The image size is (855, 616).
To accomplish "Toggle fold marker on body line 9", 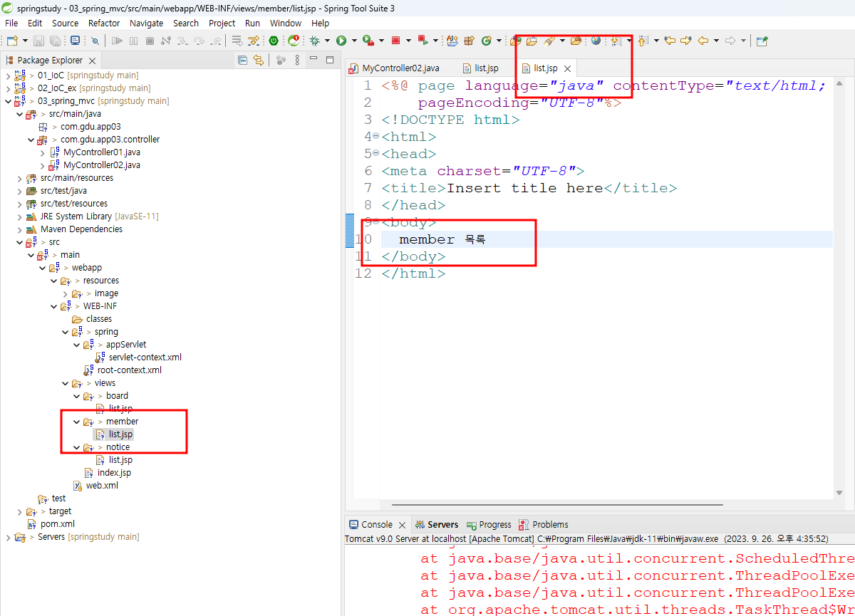I will coord(375,222).
